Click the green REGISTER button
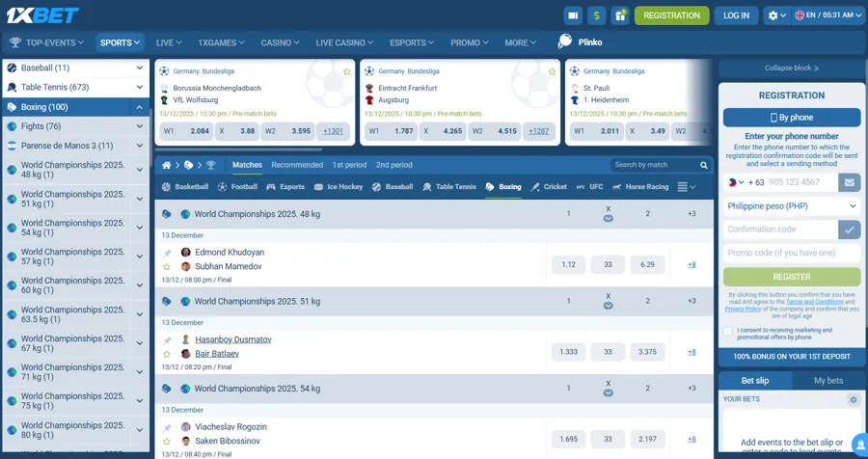The width and height of the screenshot is (868, 459). pos(792,277)
